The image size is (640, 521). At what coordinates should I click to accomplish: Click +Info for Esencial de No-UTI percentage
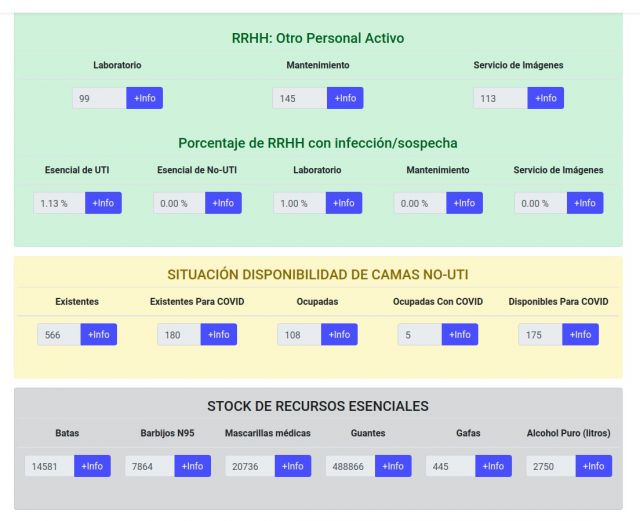coord(223,203)
